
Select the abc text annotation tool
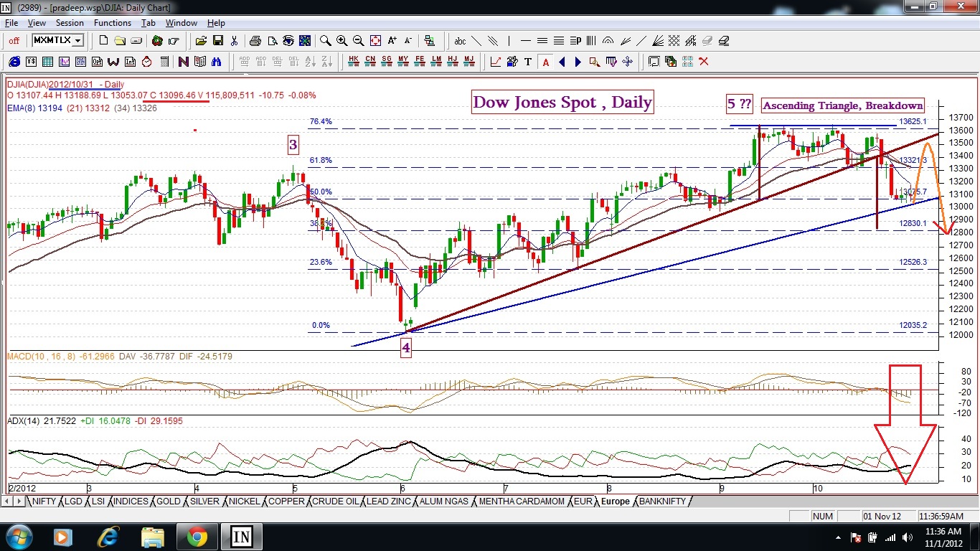[461, 41]
